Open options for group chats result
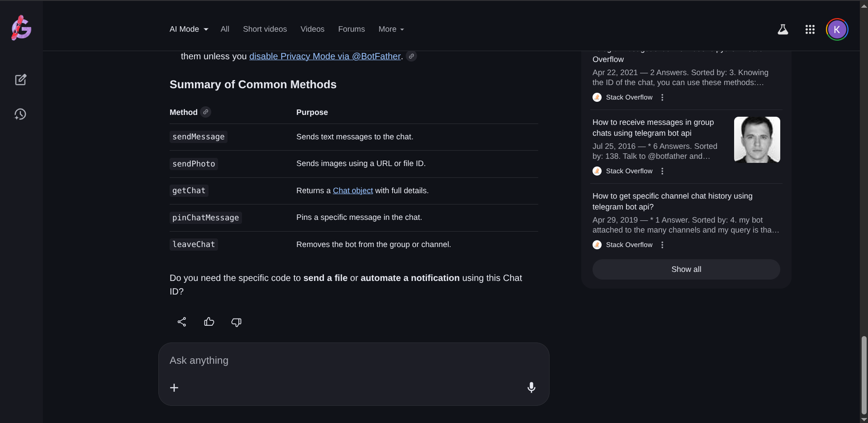The image size is (868, 423). click(662, 171)
